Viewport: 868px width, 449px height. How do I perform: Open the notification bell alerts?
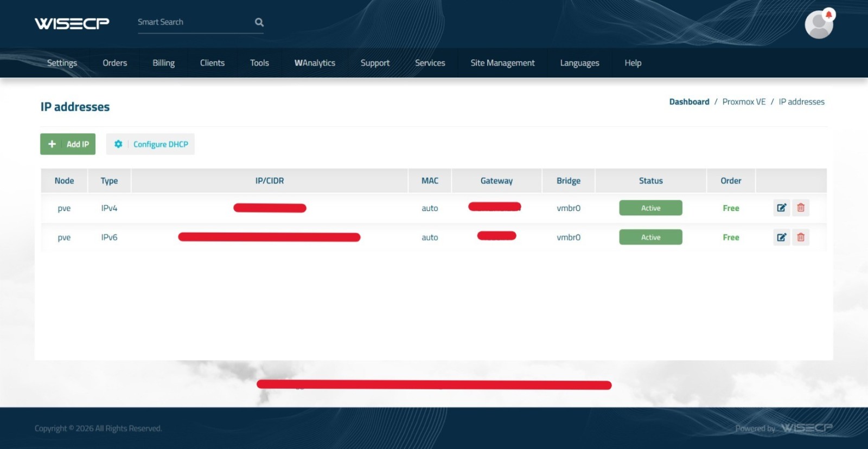(x=828, y=15)
